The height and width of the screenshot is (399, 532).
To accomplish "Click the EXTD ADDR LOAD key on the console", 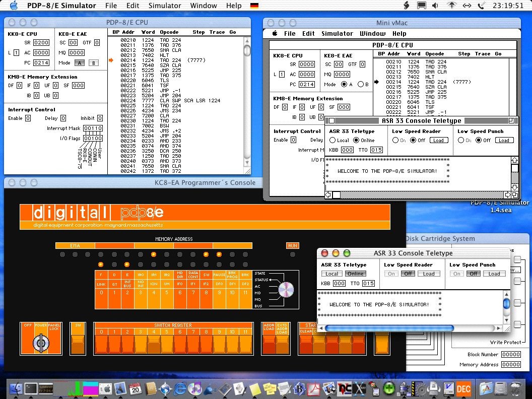I will [x=282, y=344].
